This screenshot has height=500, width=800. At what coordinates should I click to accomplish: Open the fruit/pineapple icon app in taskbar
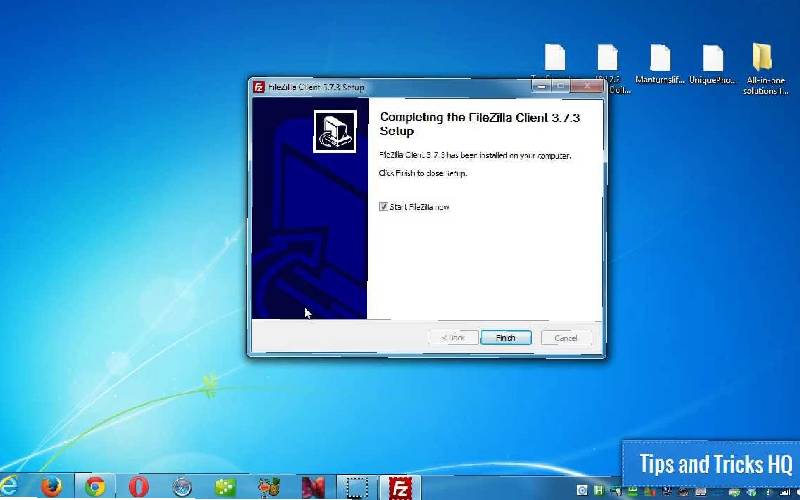pyautogui.click(x=269, y=487)
